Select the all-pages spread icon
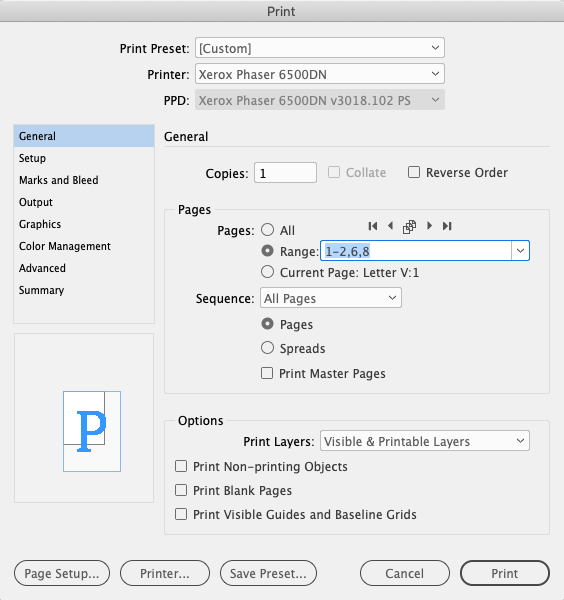 (x=409, y=227)
